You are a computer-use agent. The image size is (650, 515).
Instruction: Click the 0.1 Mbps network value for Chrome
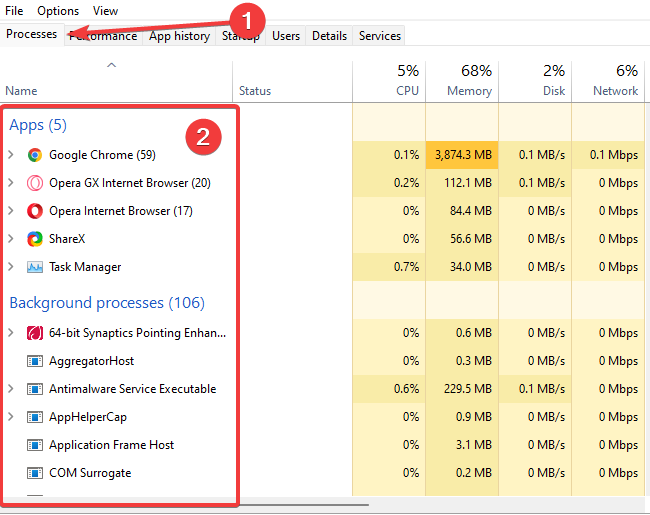[x=614, y=155]
